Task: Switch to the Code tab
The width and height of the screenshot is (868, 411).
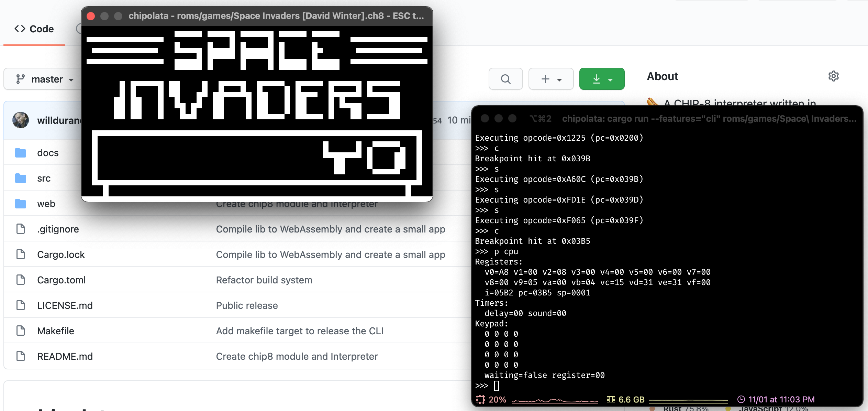Action: click(x=34, y=29)
